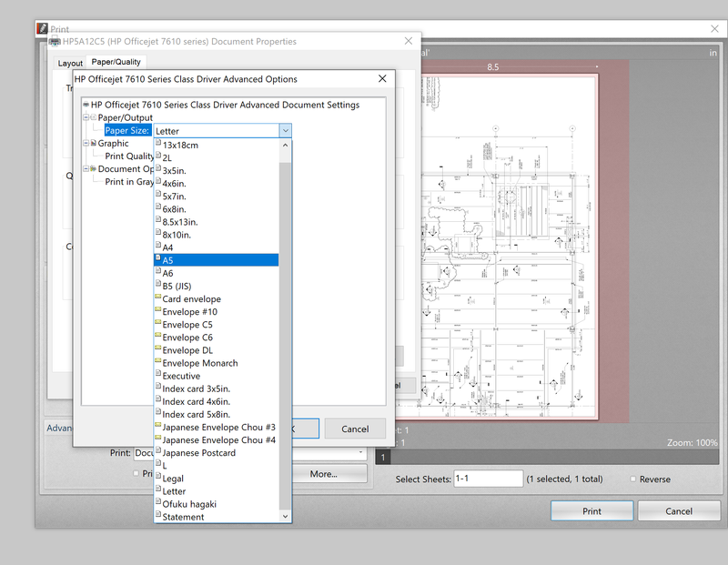The width and height of the screenshot is (728, 565).
Task: Click the Select Sheets input field
Action: pos(487,479)
